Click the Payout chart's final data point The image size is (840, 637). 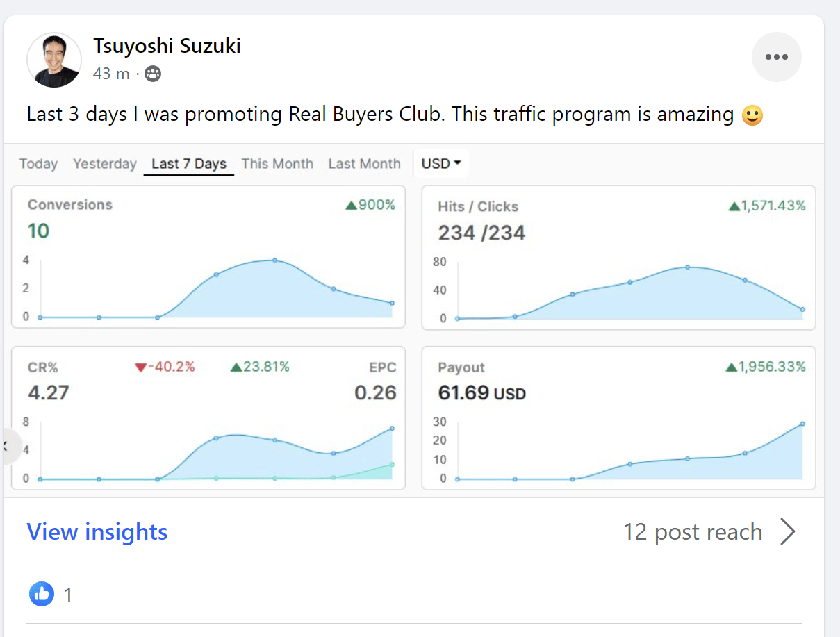pyautogui.click(x=802, y=424)
